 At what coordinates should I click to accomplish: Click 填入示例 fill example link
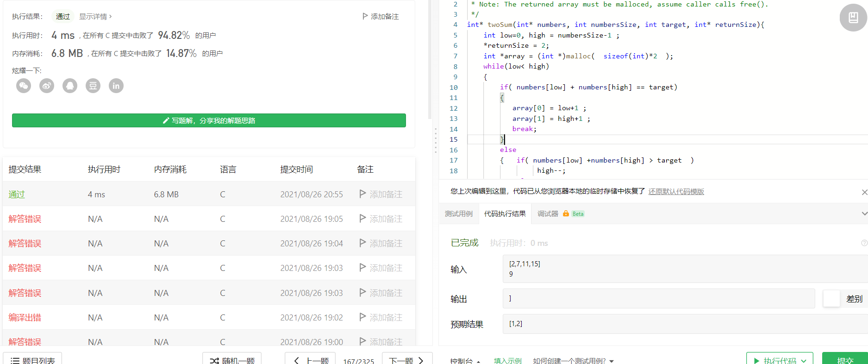508,361
